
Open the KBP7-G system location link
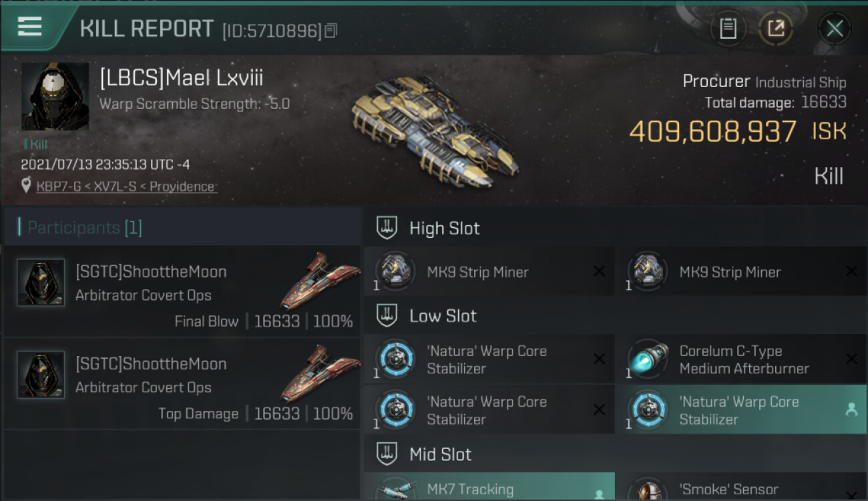[127, 186]
